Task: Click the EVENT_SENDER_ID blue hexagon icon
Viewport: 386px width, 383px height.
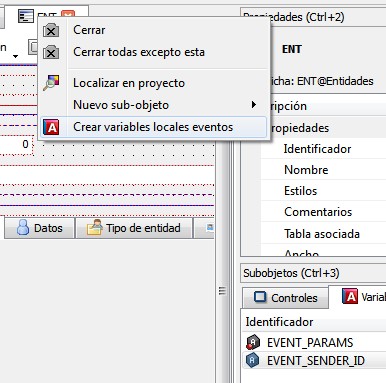Action: pos(252,360)
